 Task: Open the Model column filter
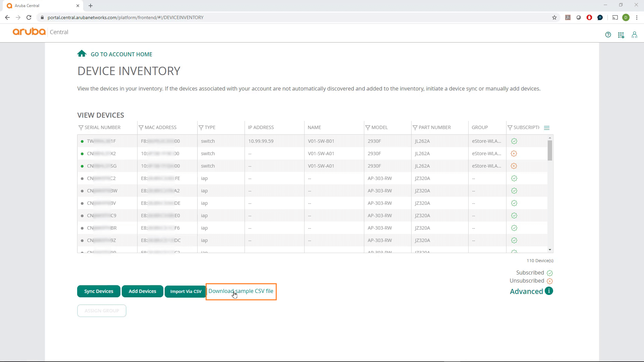[x=368, y=128]
